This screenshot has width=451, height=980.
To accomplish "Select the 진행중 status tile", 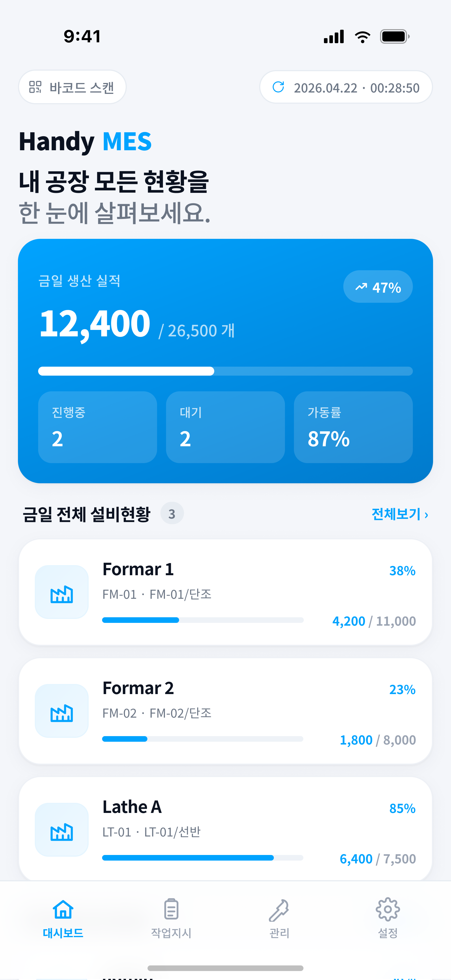I will tap(97, 427).
